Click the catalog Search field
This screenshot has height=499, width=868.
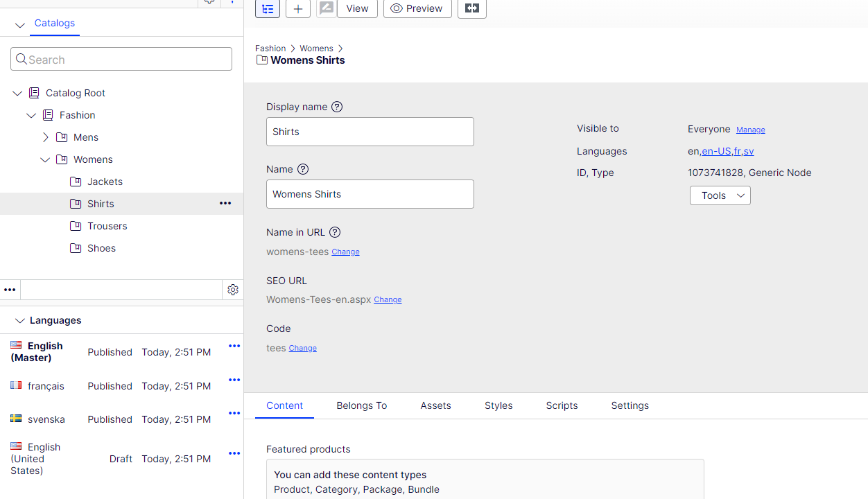(x=121, y=59)
